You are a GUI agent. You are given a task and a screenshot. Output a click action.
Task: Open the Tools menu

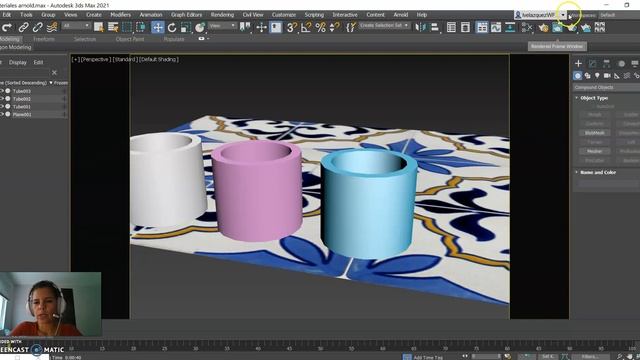26,15
